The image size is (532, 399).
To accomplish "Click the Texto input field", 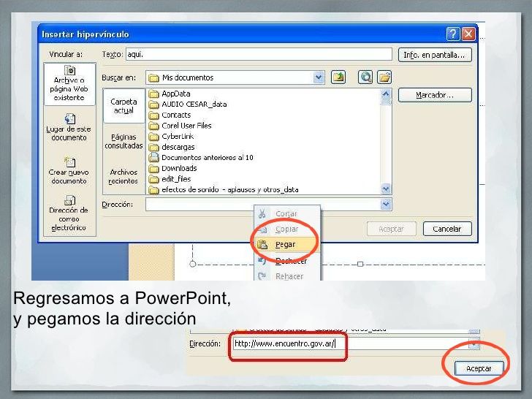I will click(259, 54).
